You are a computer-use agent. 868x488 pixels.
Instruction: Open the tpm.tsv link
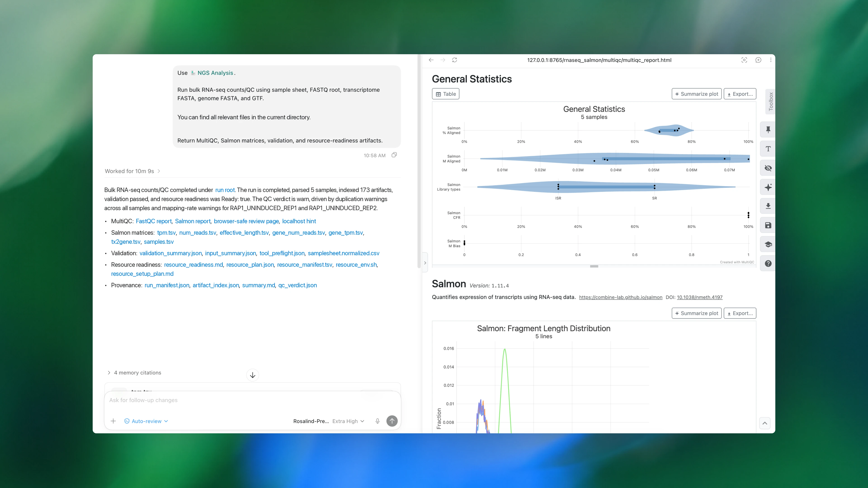pyautogui.click(x=166, y=233)
